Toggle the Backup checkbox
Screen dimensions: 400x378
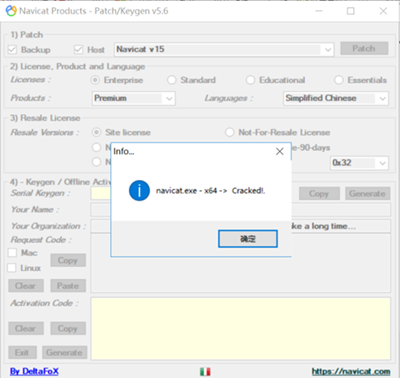(12, 50)
